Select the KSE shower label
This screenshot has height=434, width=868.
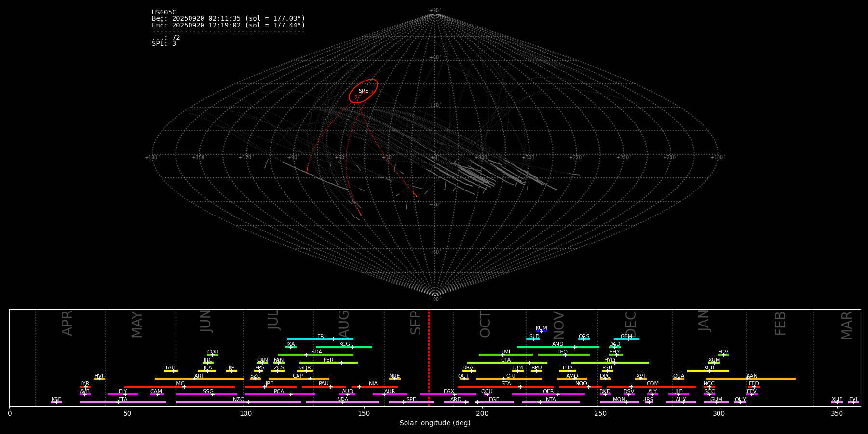tap(56, 400)
